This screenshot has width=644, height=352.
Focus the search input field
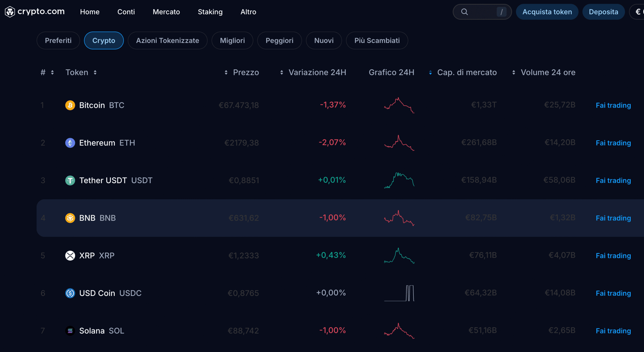click(x=482, y=12)
